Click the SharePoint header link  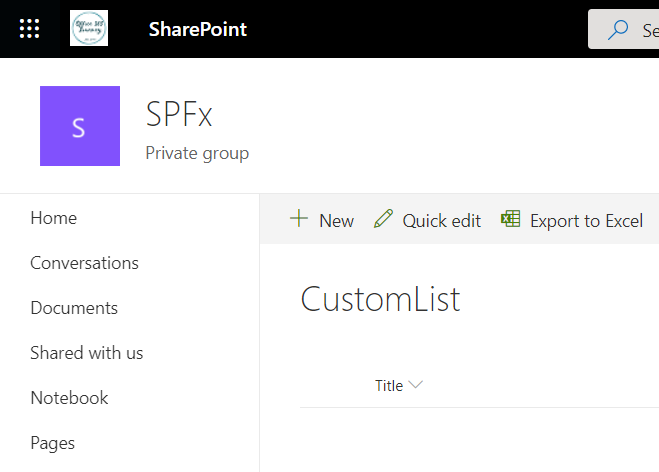198,29
